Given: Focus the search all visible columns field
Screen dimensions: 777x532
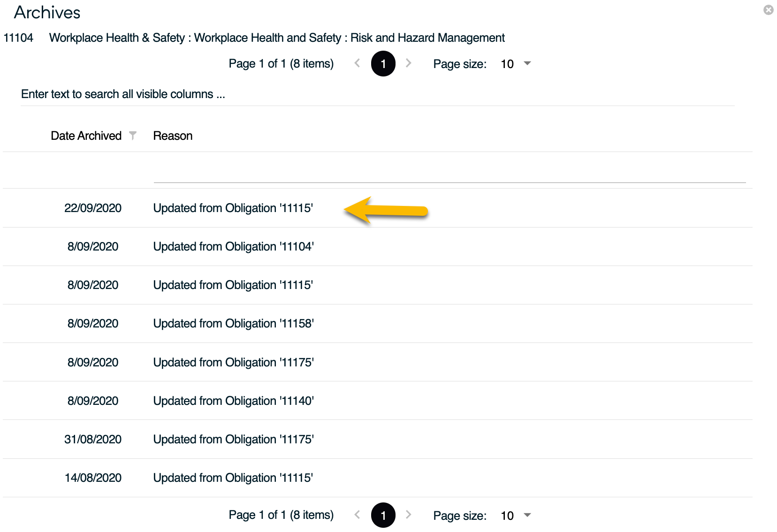Looking at the screenshot, I should [375, 94].
